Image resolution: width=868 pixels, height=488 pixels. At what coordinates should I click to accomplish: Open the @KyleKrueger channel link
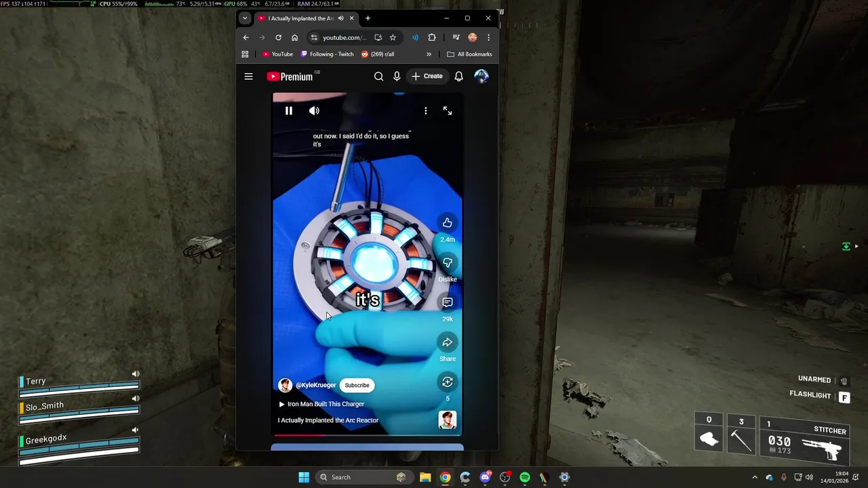(315, 385)
